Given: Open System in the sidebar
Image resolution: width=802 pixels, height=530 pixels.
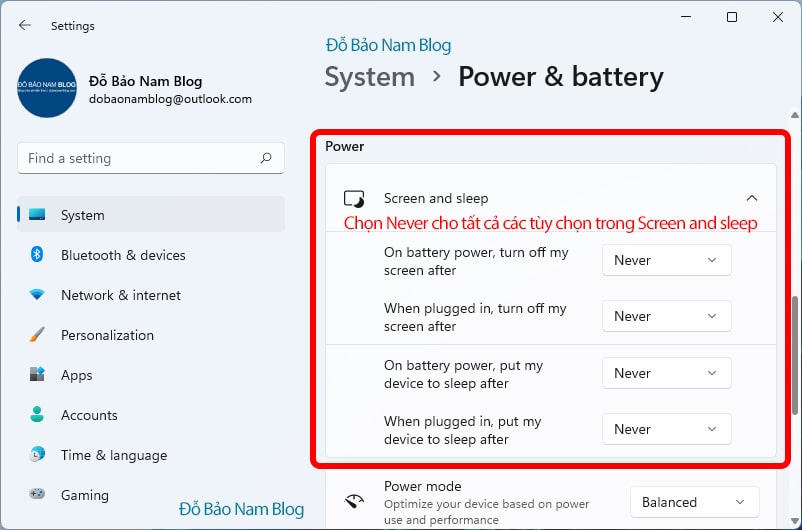Looking at the screenshot, I should pyautogui.click(x=151, y=214).
